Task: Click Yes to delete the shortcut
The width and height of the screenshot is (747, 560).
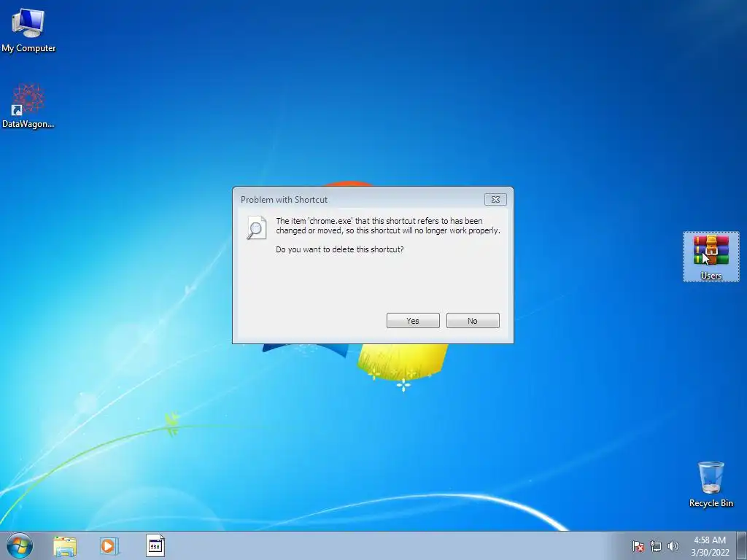Action: [413, 321]
